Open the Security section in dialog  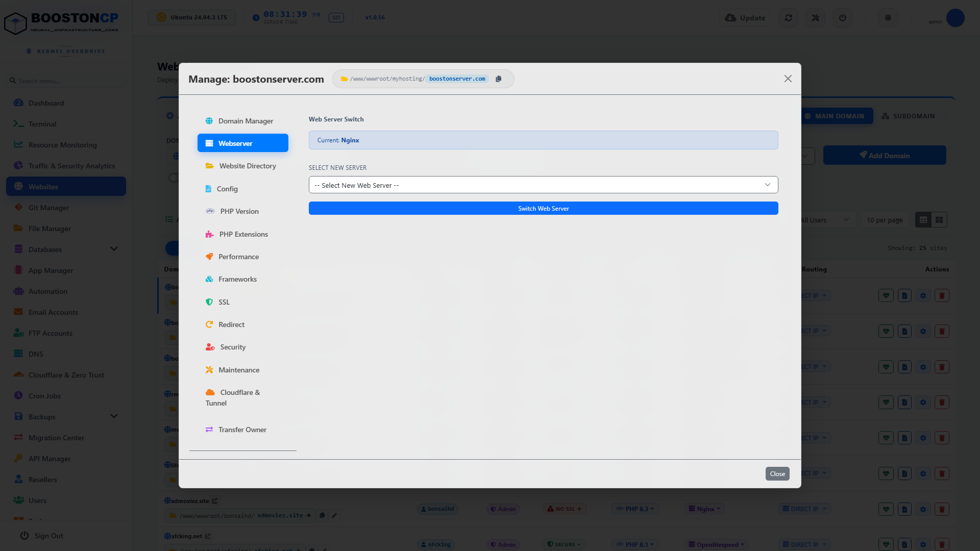(x=243, y=347)
